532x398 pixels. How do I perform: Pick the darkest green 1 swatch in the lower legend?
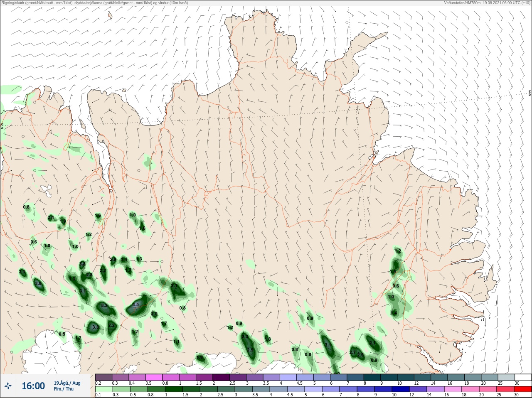pyautogui.click(x=175, y=389)
